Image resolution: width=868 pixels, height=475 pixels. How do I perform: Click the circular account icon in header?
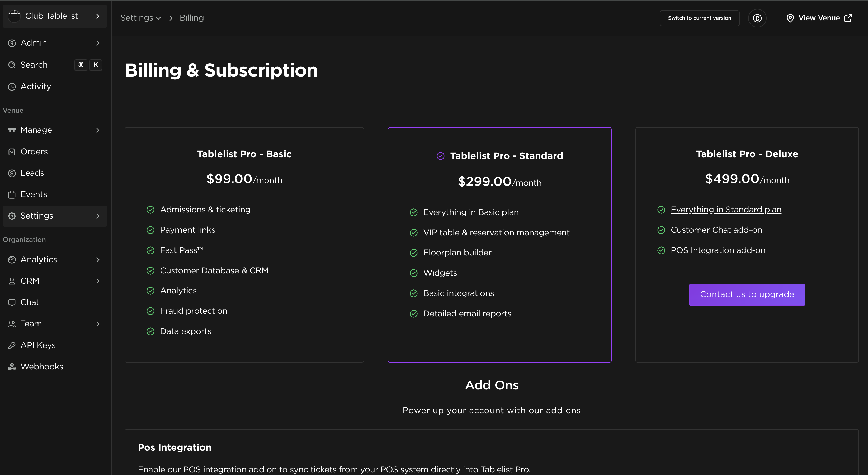(x=757, y=18)
